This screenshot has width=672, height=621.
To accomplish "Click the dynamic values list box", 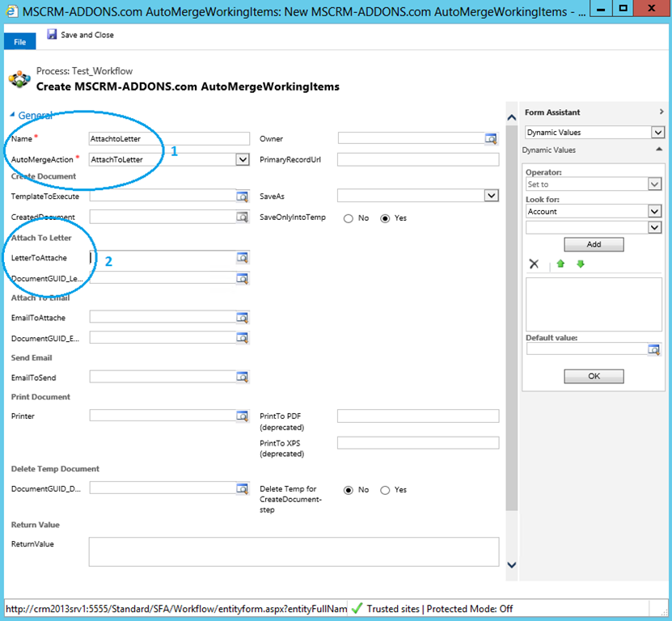I will pos(594,304).
